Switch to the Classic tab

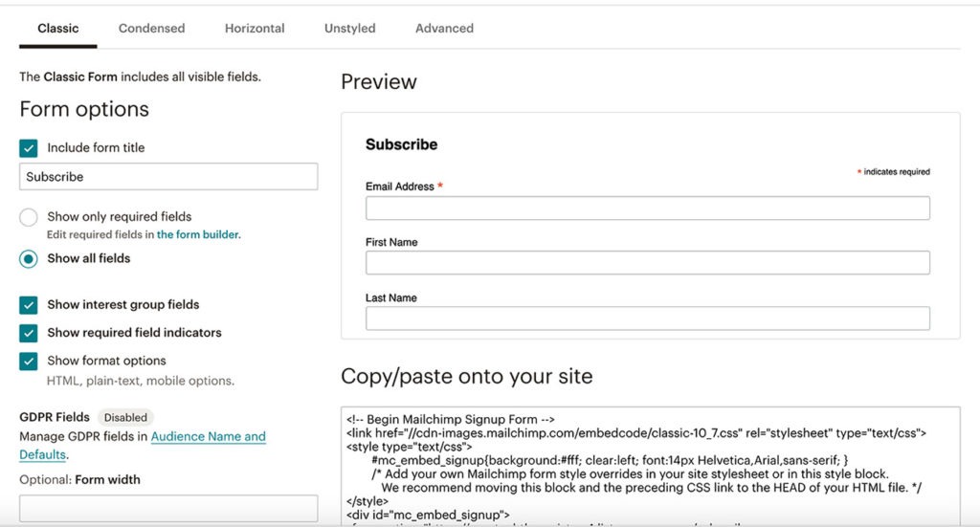[x=58, y=28]
